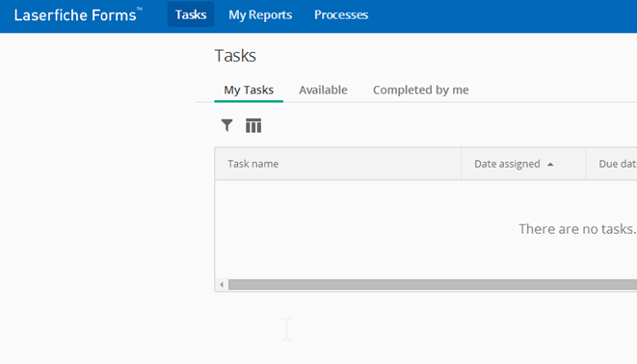Click the divider between Date assigned and Due date

coord(586,164)
